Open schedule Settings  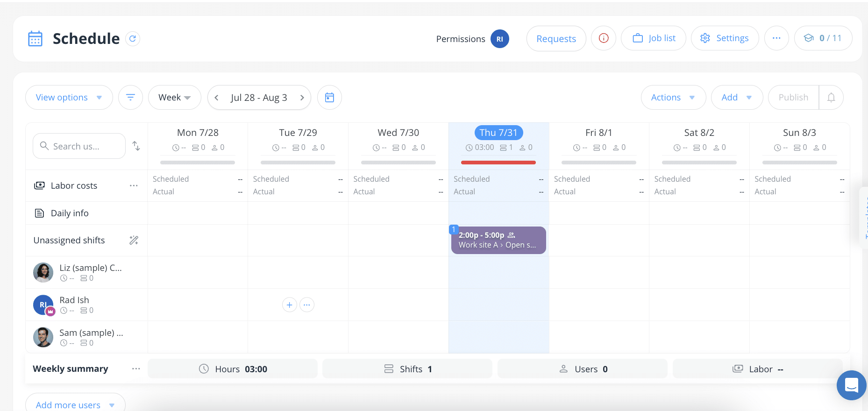pos(725,38)
